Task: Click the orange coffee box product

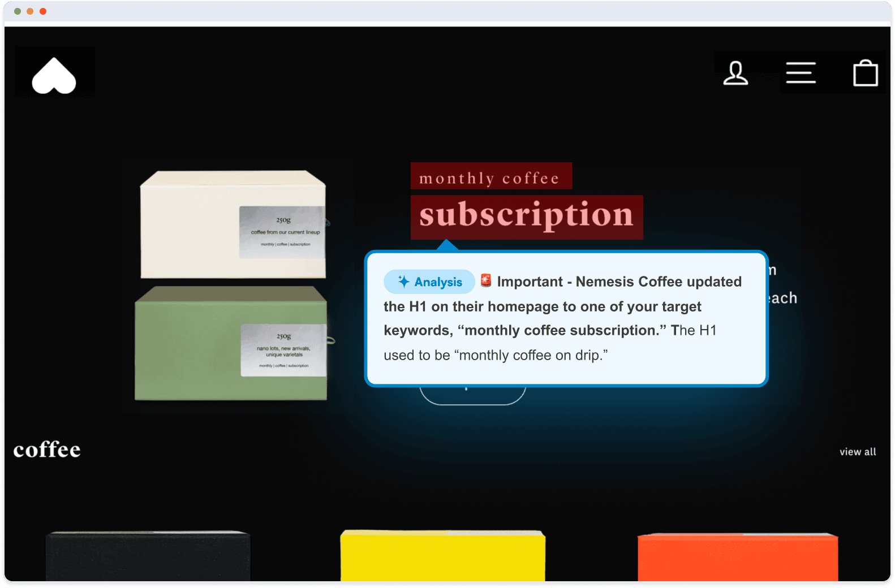Action: click(x=738, y=557)
